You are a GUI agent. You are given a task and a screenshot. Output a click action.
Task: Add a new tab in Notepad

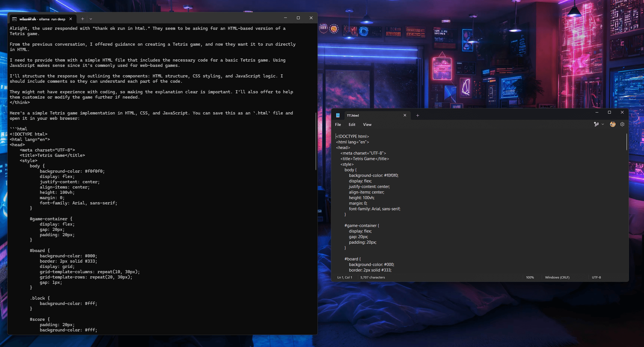click(x=418, y=115)
